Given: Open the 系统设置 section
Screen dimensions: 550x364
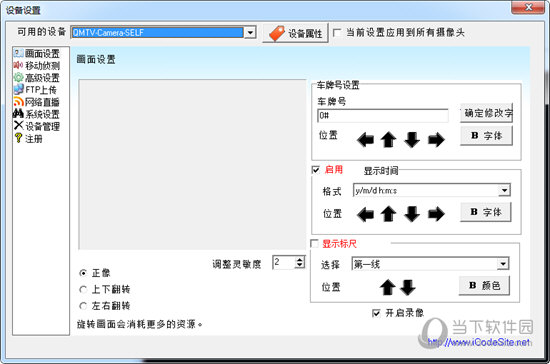Looking at the screenshot, I should 42,114.
